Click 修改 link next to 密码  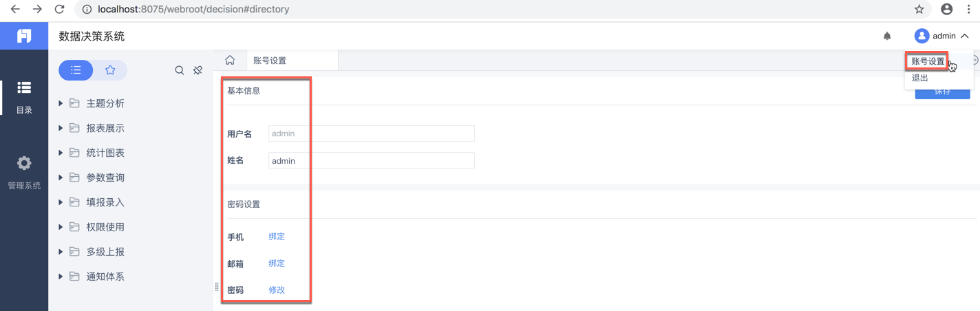point(277,290)
